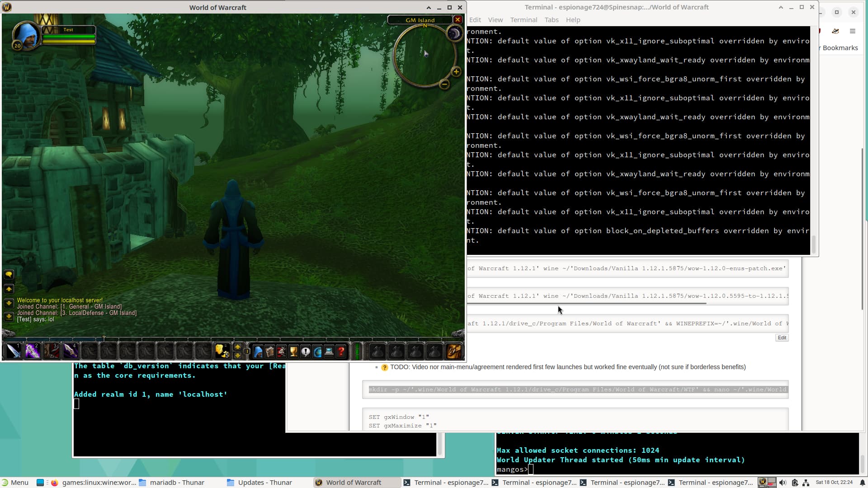This screenshot has height=488, width=868.
Task: Click the Edit button under code block
Action: (x=782, y=338)
